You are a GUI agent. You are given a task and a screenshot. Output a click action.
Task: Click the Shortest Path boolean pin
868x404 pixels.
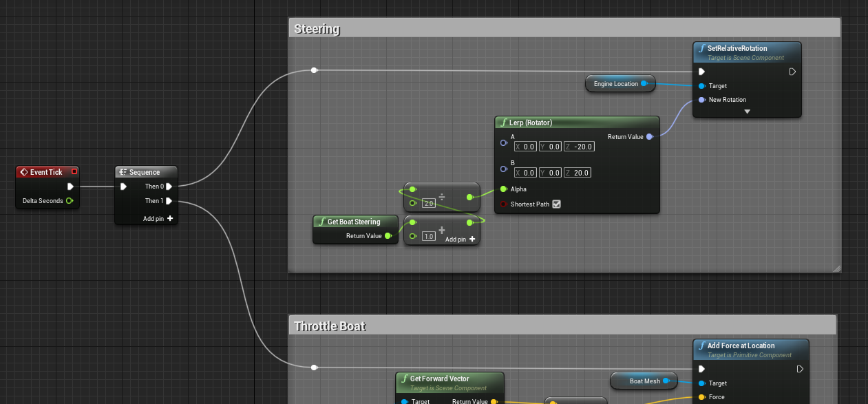[504, 204]
